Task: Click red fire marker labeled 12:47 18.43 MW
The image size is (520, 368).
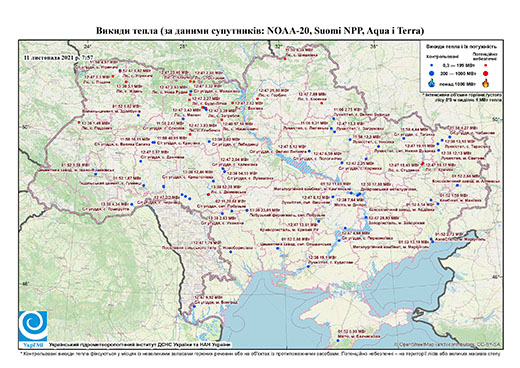Action: click(422, 164)
